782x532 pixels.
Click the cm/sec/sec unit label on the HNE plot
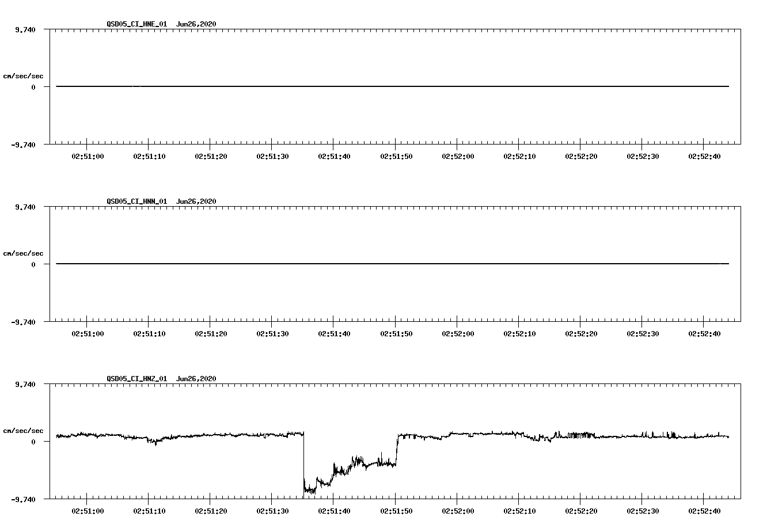pyautogui.click(x=23, y=76)
